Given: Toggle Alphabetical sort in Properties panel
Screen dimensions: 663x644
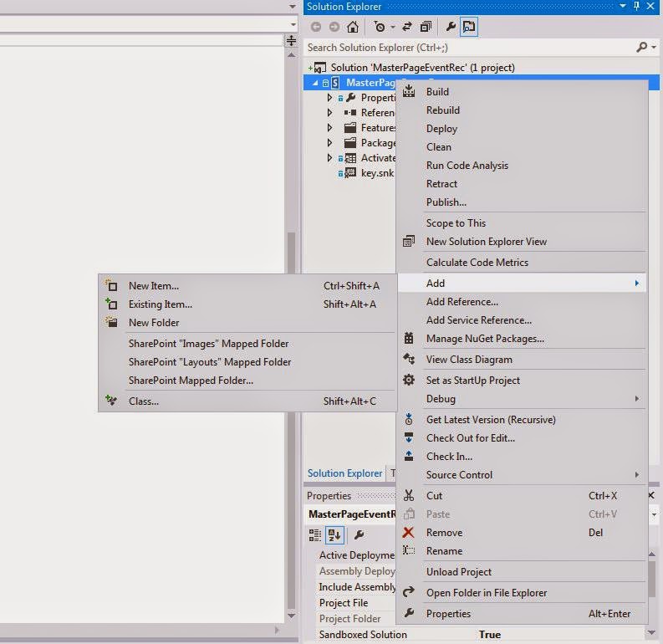Looking at the screenshot, I should pyautogui.click(x=334, y=535).
